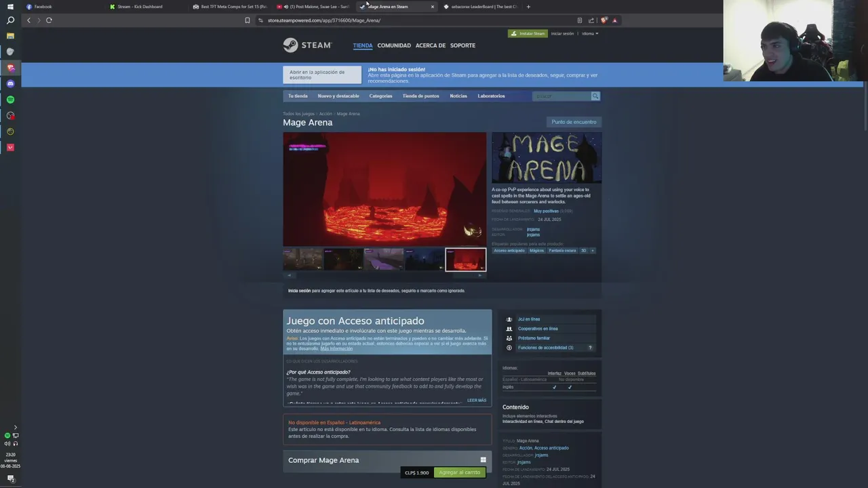Open the SOPORTE menu item

[462, 45]
